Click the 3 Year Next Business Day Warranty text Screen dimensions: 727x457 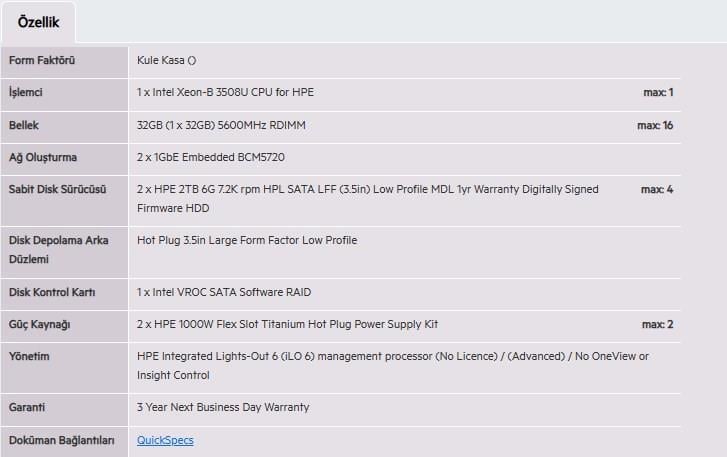[223, 408]
